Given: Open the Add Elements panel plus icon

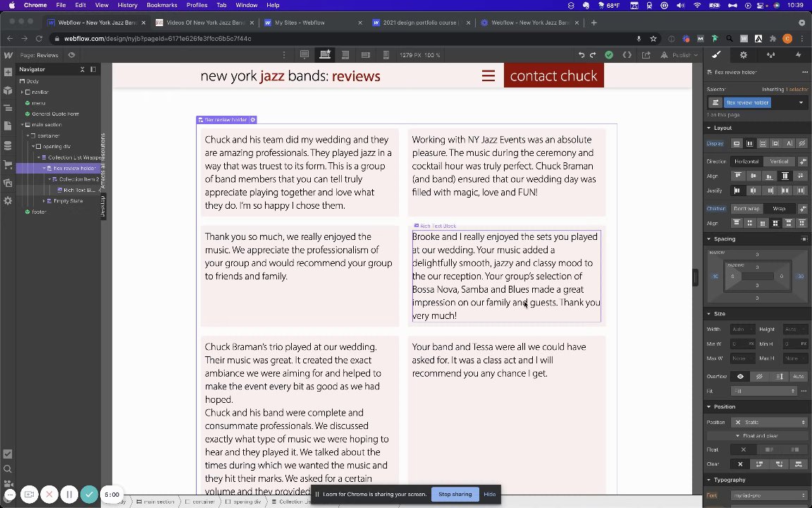Looking at the screenshot, I should (x=8, y=73).
